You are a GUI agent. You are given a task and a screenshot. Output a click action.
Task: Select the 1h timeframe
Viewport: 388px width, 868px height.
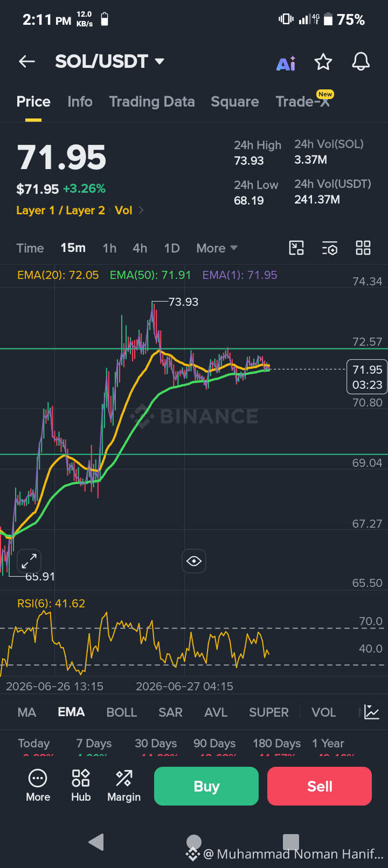click(109, 248)
